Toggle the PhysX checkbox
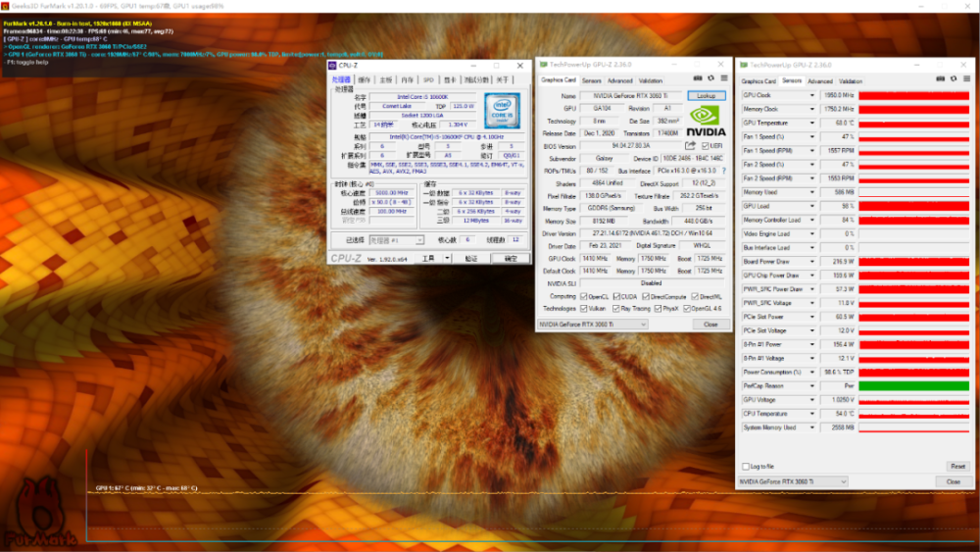 tap(659, 309)
